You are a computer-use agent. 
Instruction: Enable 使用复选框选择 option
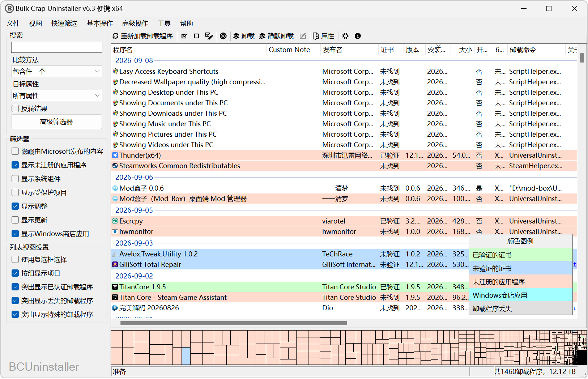pos(15,260)
